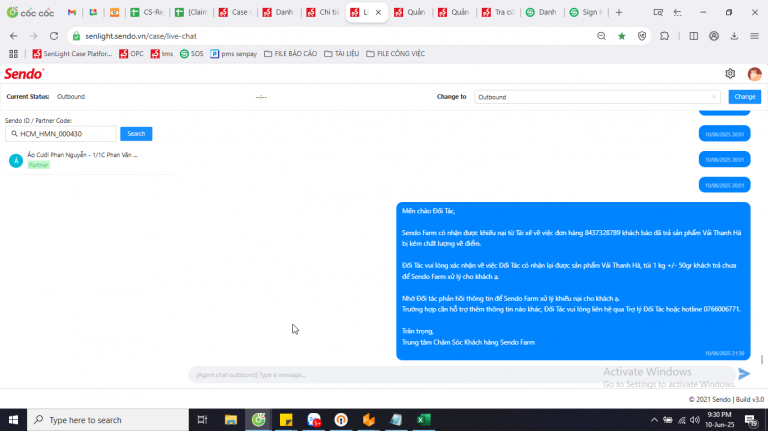Open the TÀI LIỆU bookmark folder

[341, 54]
